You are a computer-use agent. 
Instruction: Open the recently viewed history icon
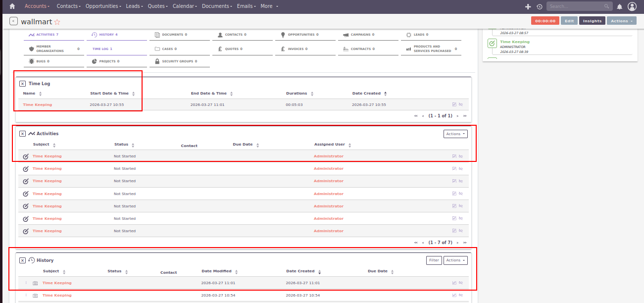coord(539,6)
